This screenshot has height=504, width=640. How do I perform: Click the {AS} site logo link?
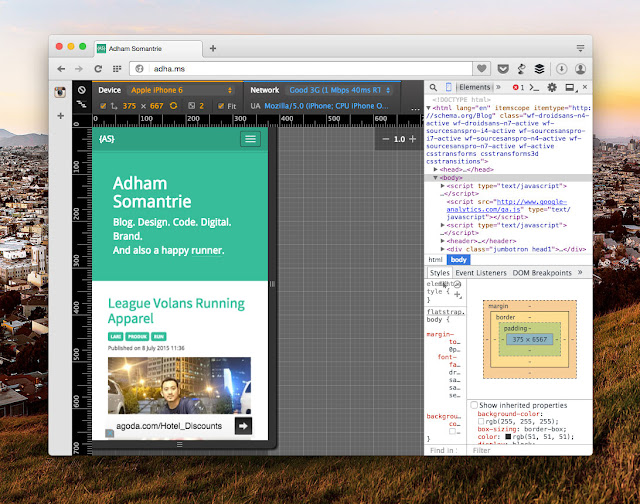pyautogui.click(x=107, y=139)
